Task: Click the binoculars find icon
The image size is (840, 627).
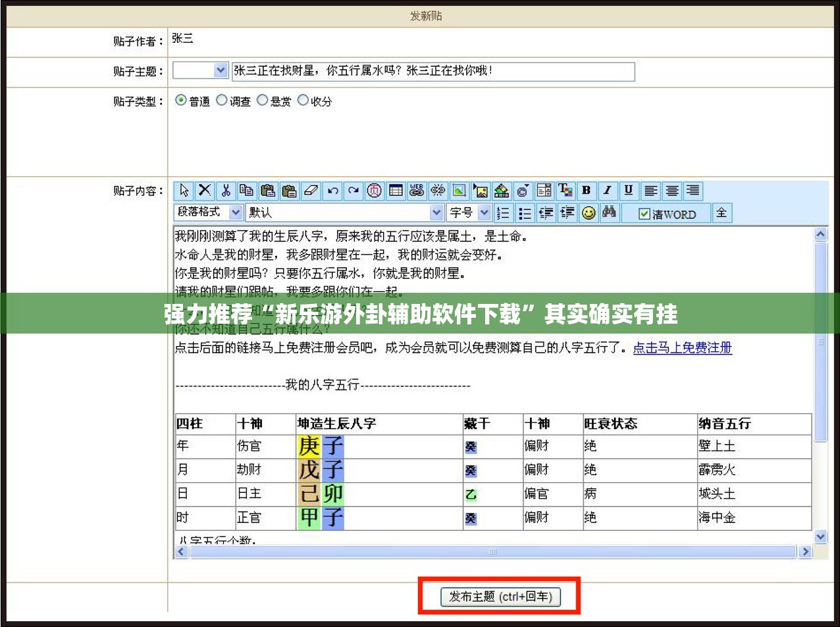Action: [610, 213]
